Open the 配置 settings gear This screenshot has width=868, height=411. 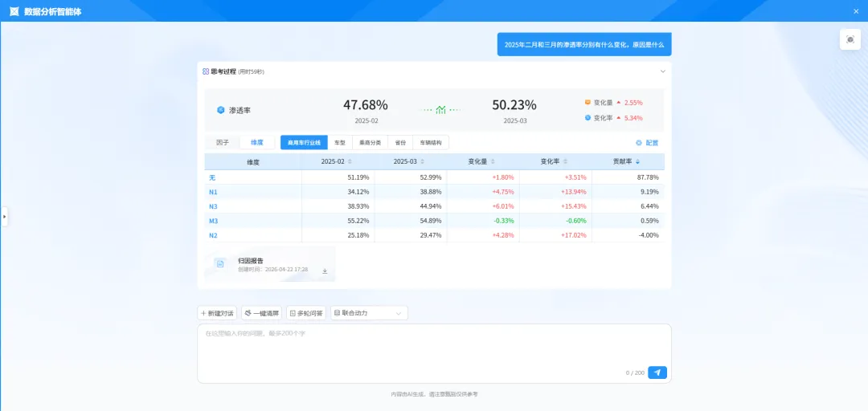(646, 143)
